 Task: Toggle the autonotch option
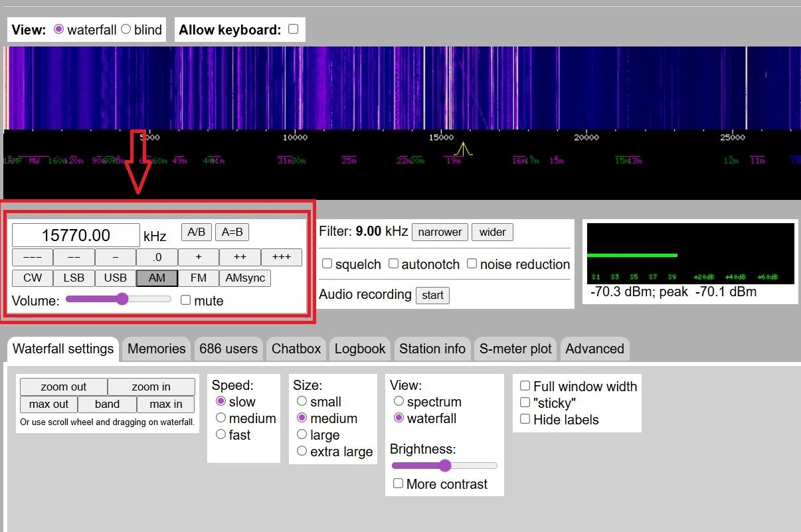pyautogui.click(x=393, y=264)
